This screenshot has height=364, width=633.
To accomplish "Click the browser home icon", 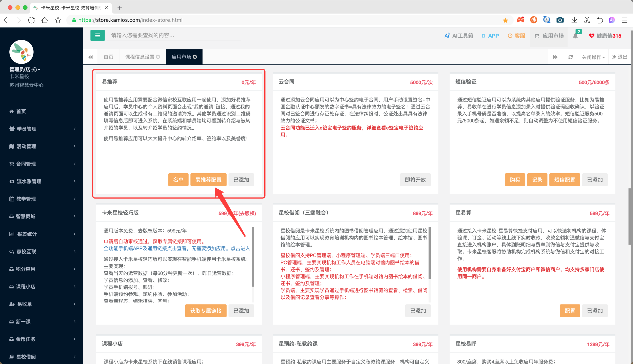I will click(45, 20).
